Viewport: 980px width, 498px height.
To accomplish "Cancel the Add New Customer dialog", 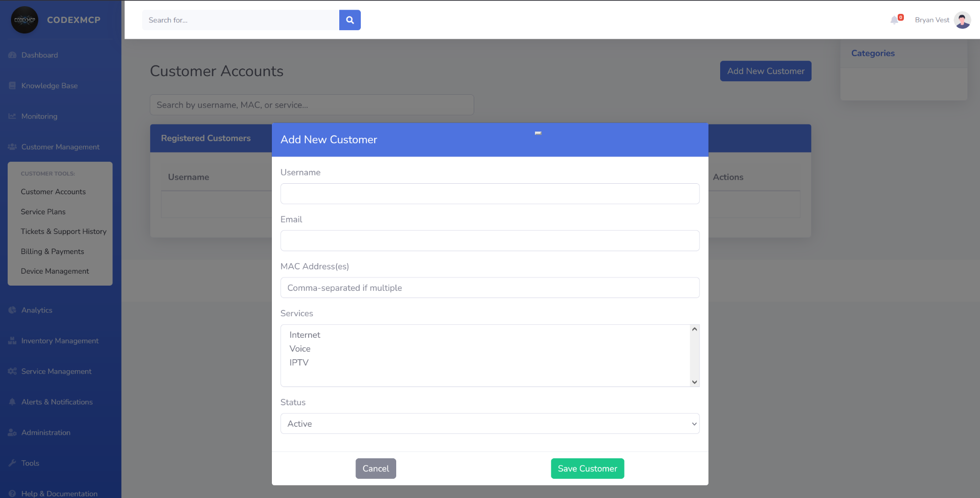I will click(375, 468).
